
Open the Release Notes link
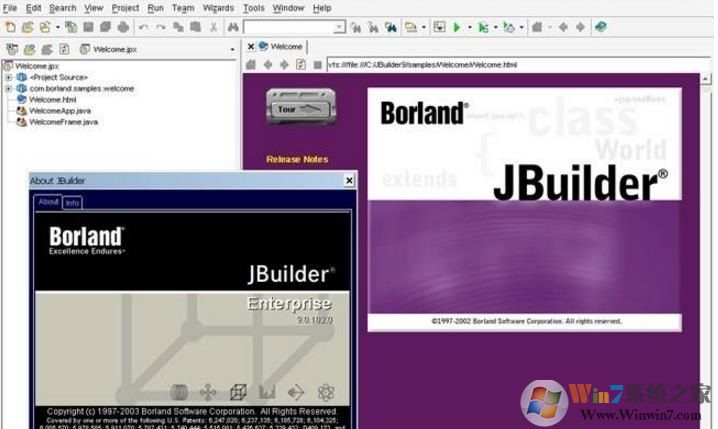[297, 159]
